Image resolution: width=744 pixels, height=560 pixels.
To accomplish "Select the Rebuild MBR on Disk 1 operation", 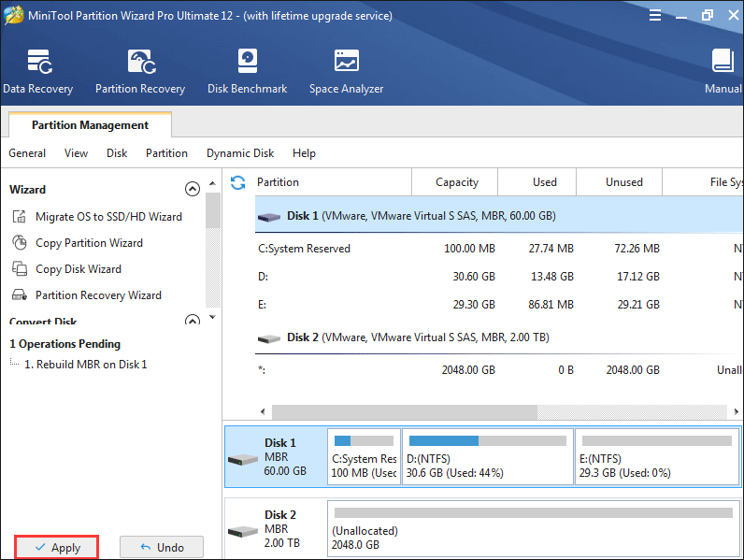I will click(x=85, y=365).
